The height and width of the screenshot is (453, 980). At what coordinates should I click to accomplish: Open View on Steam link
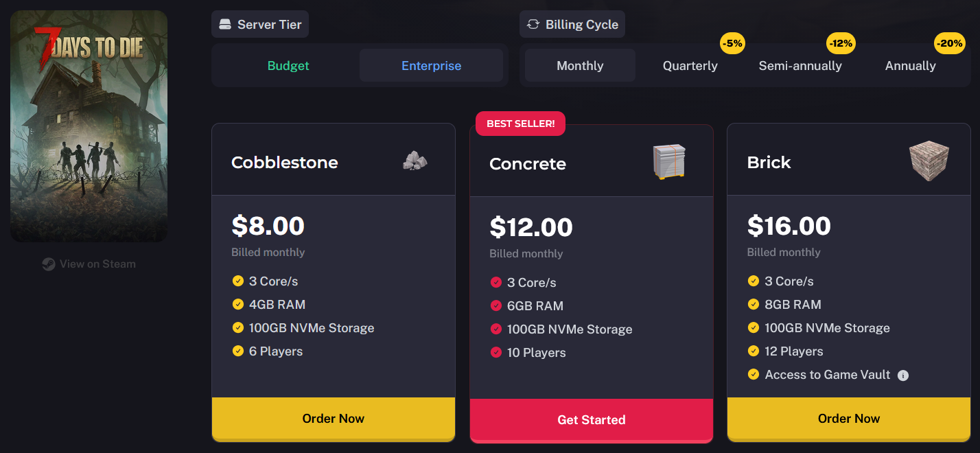point(89,264)
